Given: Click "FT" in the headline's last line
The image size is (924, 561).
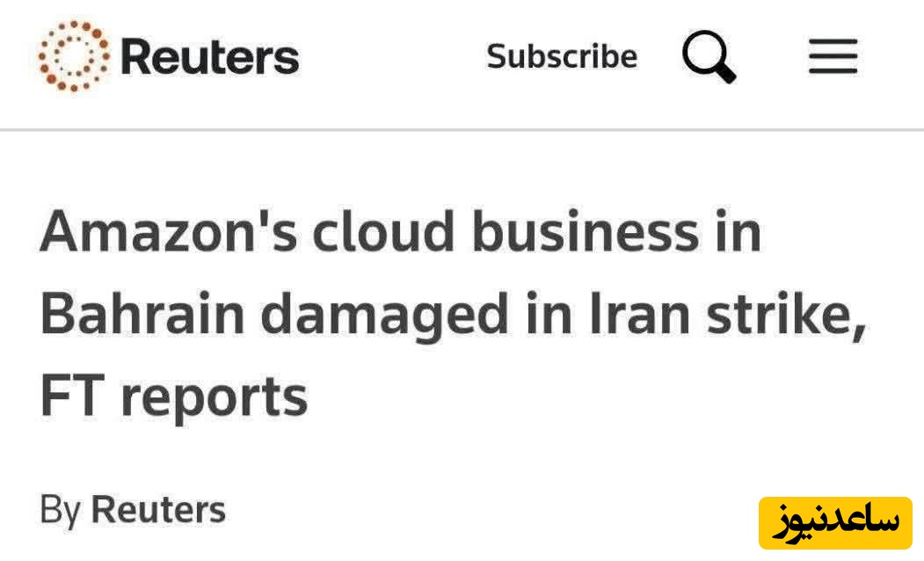Looking at the screenshot, I should [72, 396].
